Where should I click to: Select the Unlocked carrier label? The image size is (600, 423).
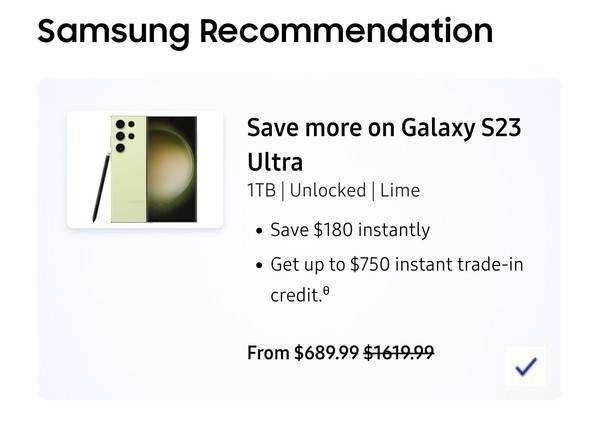(328, 190)
